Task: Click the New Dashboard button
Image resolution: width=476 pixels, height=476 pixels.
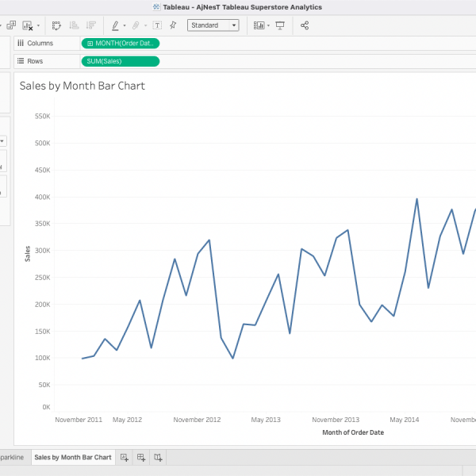Action: 141,458
